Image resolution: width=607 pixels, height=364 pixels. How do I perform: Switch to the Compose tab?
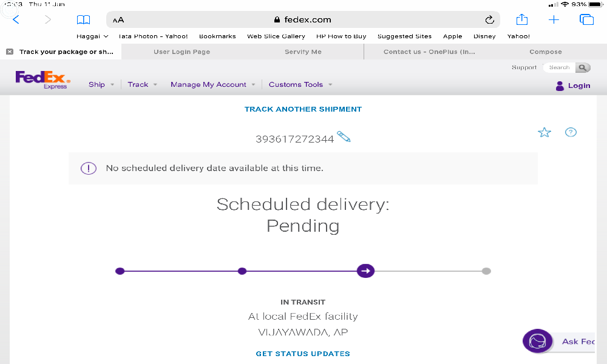(x=545, y=52)
